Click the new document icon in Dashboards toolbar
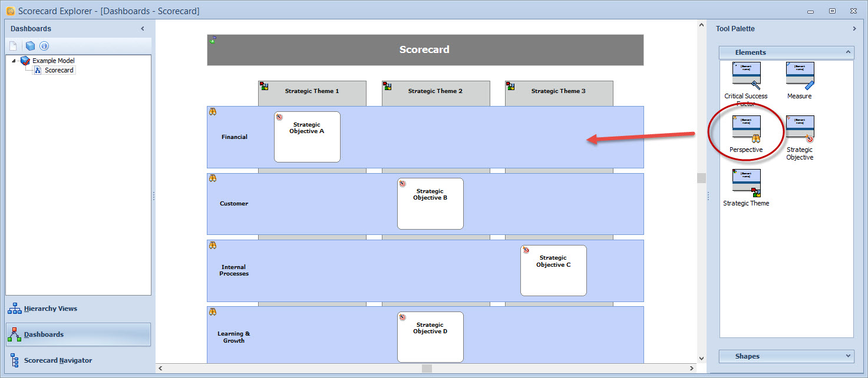The image size is (868, 378). [14, 46]
